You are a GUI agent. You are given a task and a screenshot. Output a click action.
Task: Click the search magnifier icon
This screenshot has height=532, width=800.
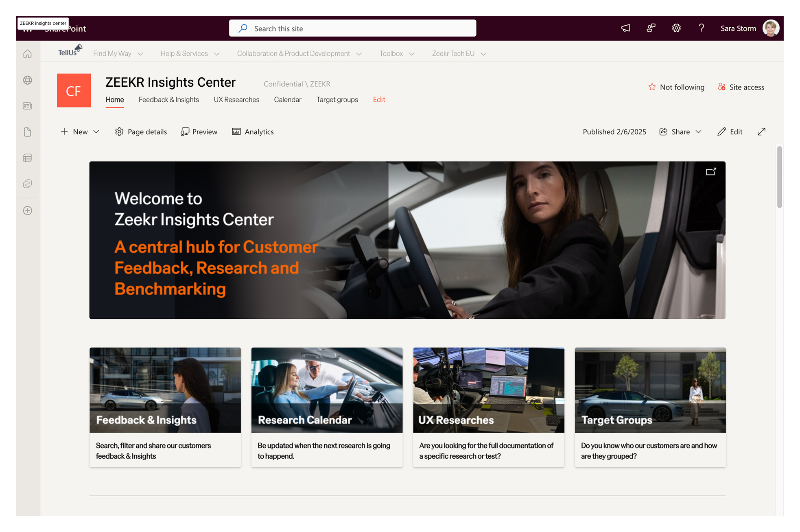[243, 28]
